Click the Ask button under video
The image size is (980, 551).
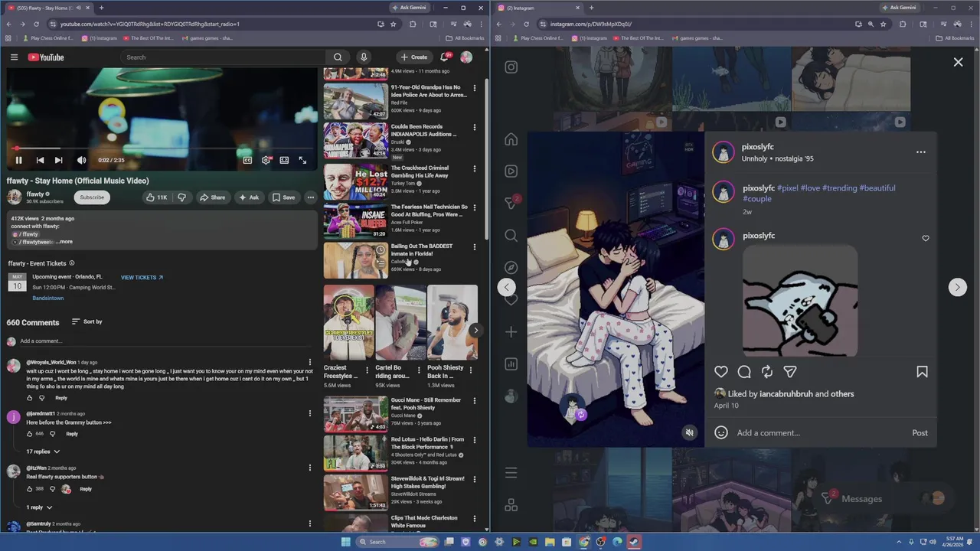click(x=248, y=197)
